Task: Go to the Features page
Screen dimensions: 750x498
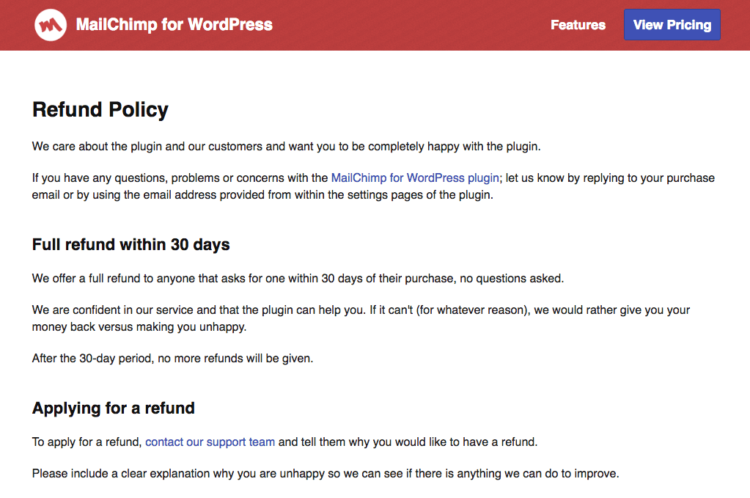Action: click(x=578, y=25)
